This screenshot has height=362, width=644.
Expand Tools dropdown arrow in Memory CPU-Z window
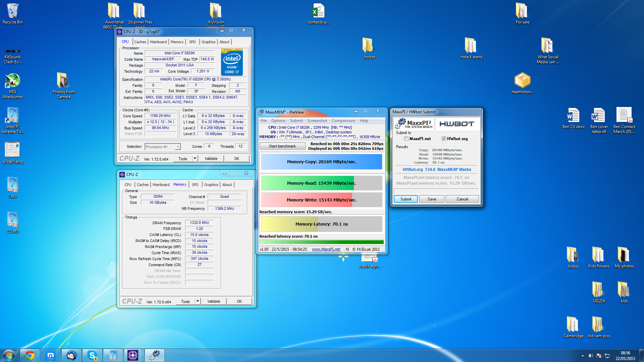(198, 301)
